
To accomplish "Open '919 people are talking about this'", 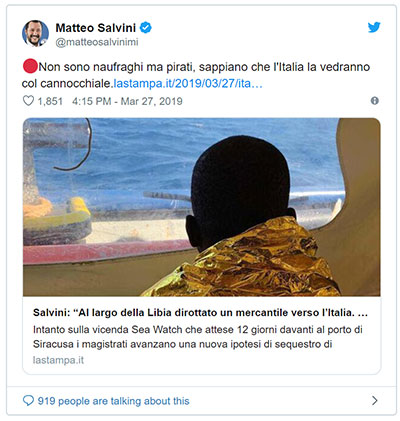I will pos(113,401).
